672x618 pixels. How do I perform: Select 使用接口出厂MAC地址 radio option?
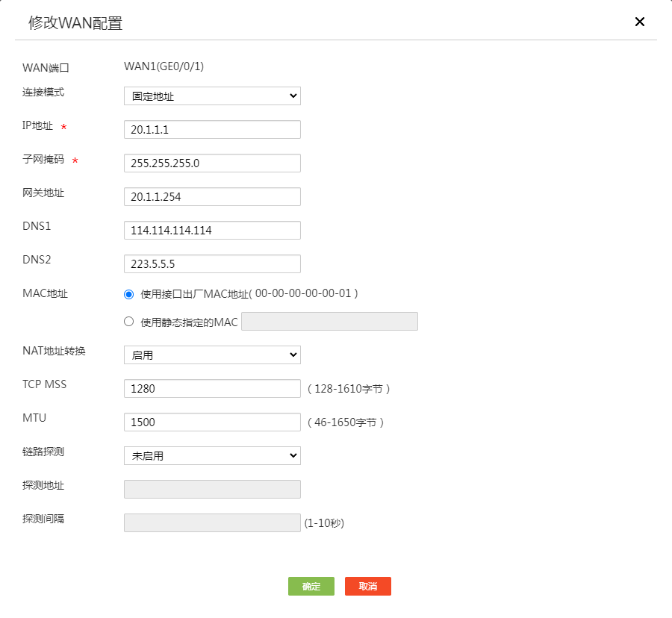(x=128, y=294)
